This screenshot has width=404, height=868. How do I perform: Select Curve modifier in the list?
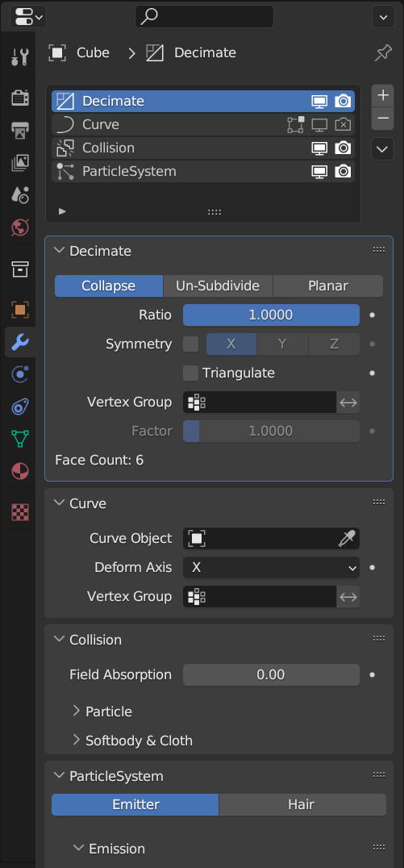(x=203, y=124)
